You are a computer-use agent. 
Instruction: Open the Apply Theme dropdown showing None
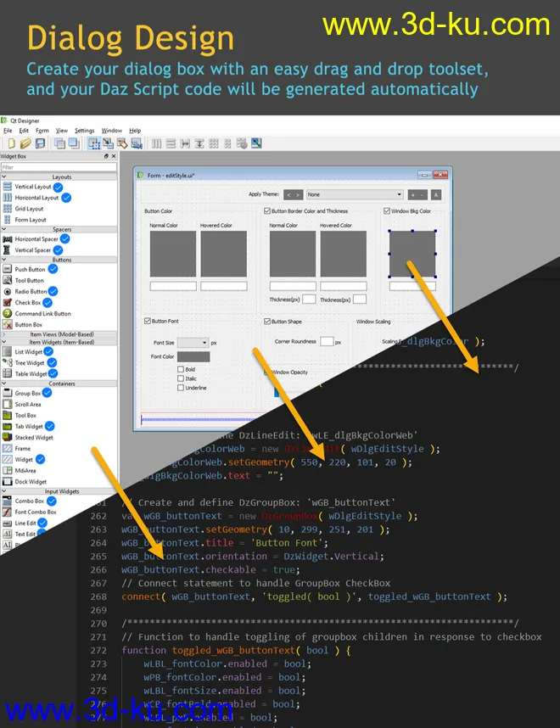tap(355, 194)
